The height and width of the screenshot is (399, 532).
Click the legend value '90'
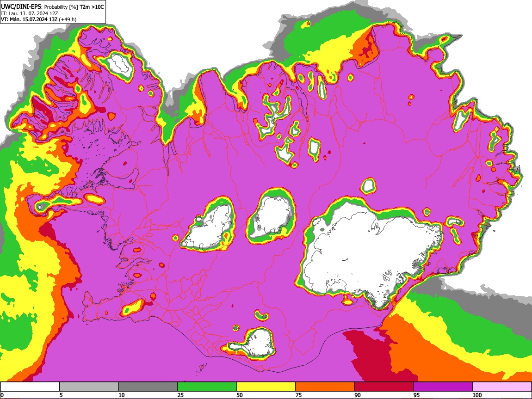[x=358, y=395]
